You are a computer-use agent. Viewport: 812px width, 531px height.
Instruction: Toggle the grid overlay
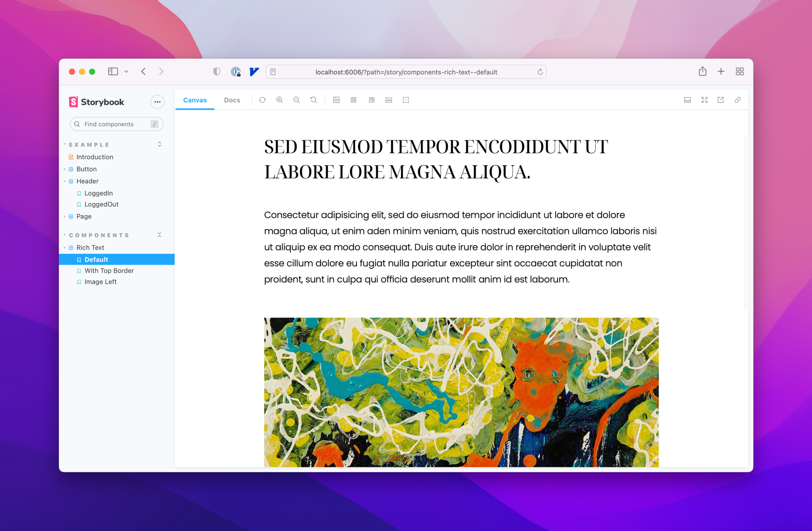coord(354,100)
